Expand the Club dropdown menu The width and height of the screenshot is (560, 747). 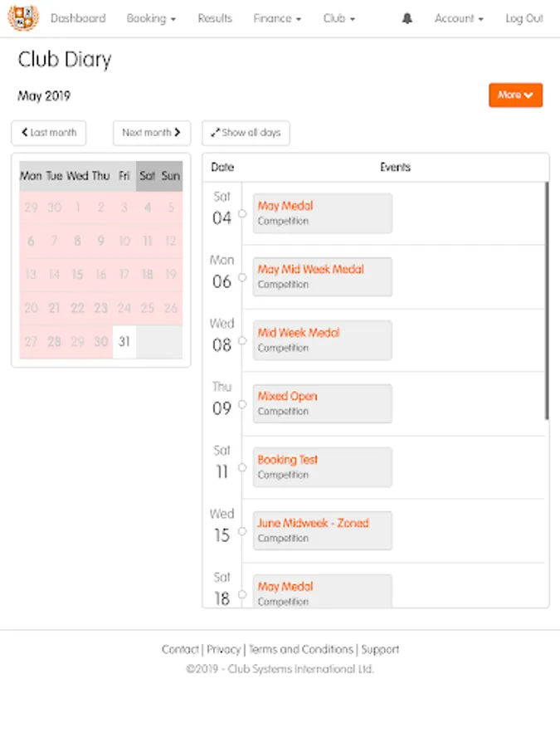tap(338, 18)
